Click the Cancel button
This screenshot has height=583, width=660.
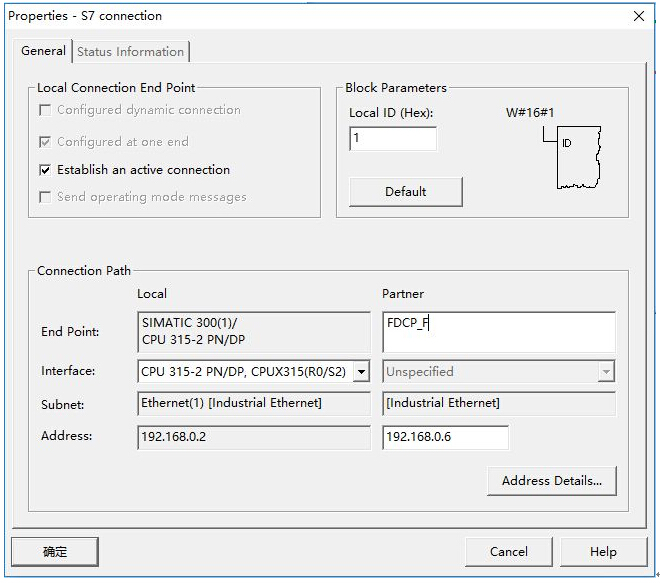(x=509, y=551)
